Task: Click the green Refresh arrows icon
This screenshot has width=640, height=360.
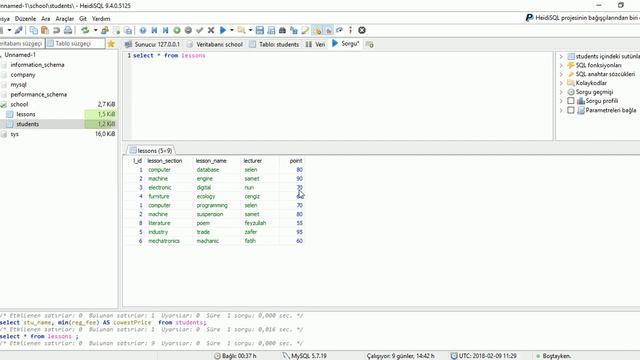Action: [x=85, y=30]
